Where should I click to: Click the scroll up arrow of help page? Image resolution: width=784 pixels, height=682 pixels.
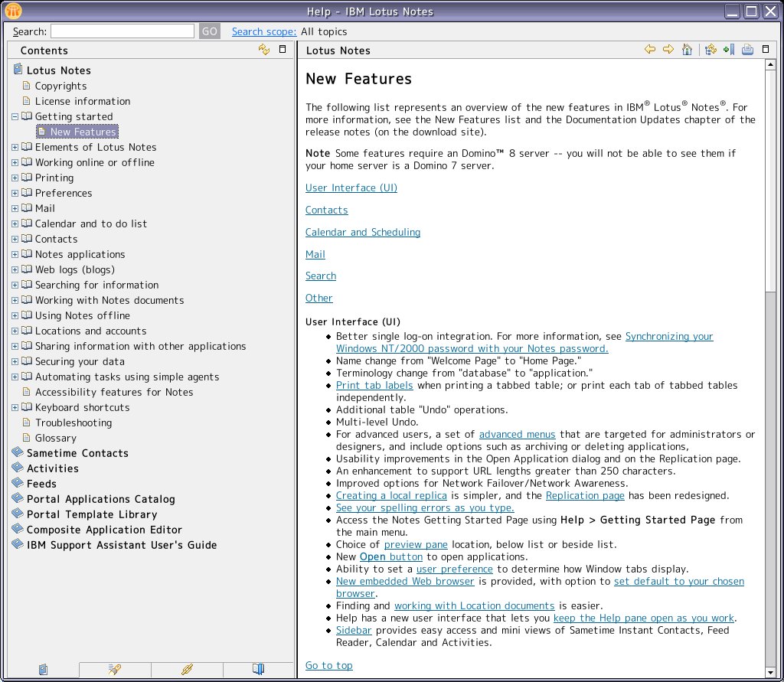[770, 65]
